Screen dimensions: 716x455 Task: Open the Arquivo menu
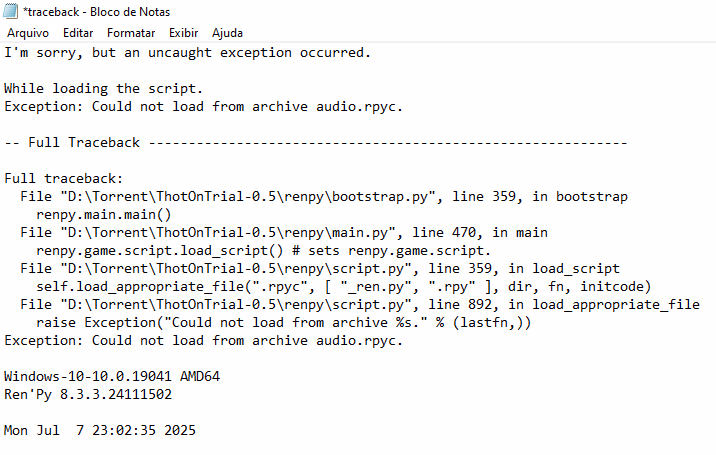tap(28, 33)
